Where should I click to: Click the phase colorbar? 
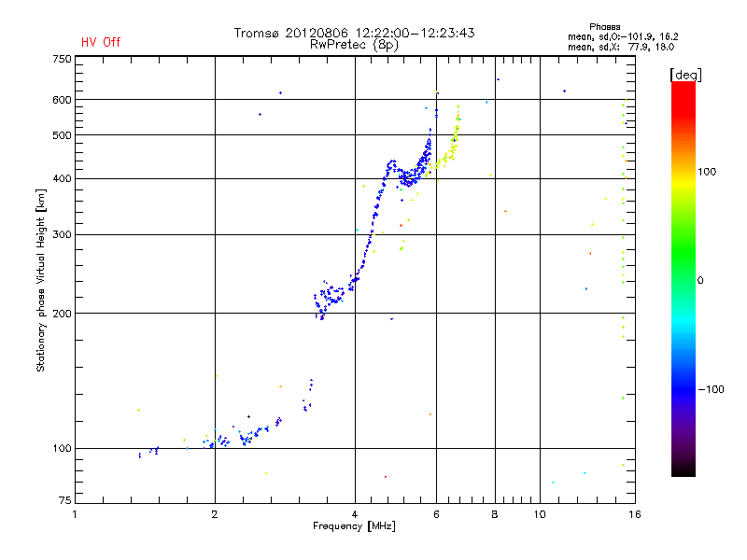[684, 278]
